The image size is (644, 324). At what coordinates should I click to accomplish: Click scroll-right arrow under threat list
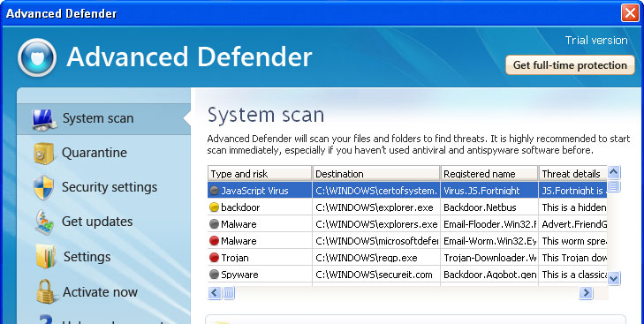tap(586, 293)
